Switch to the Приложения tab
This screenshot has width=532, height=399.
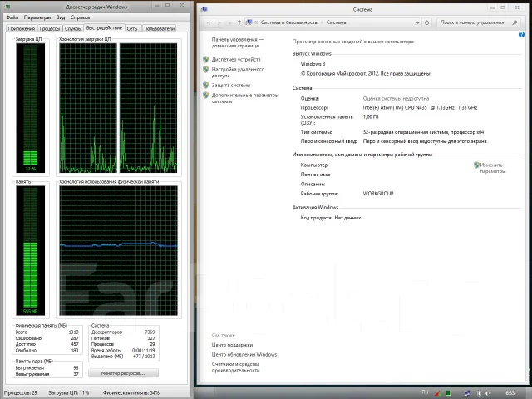point(22,29)
